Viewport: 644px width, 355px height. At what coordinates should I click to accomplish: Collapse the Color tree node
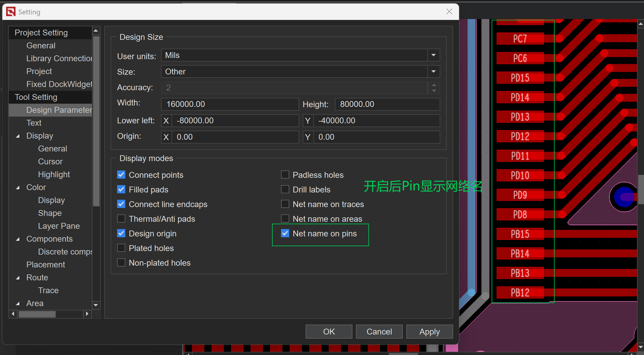pos(18,187)
